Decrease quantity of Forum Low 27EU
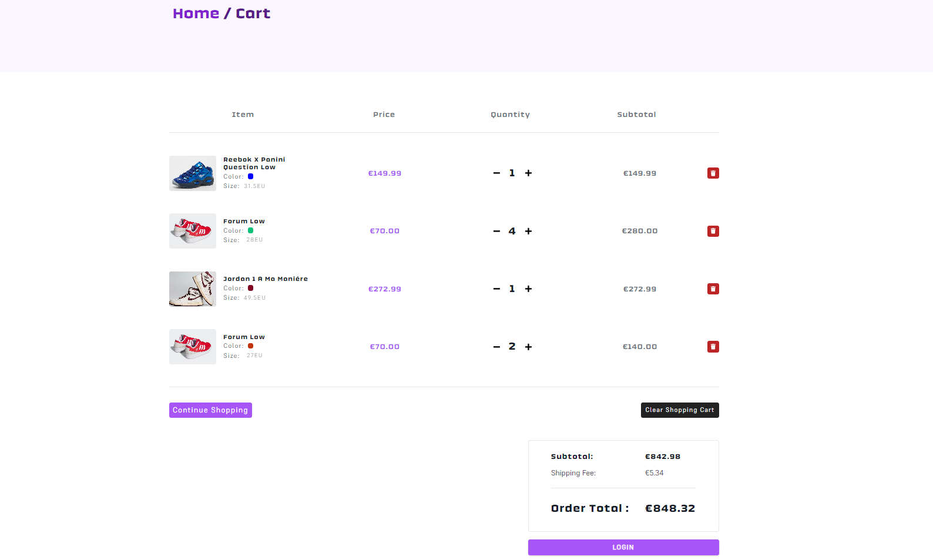933x560 pixels. [496, 347]
